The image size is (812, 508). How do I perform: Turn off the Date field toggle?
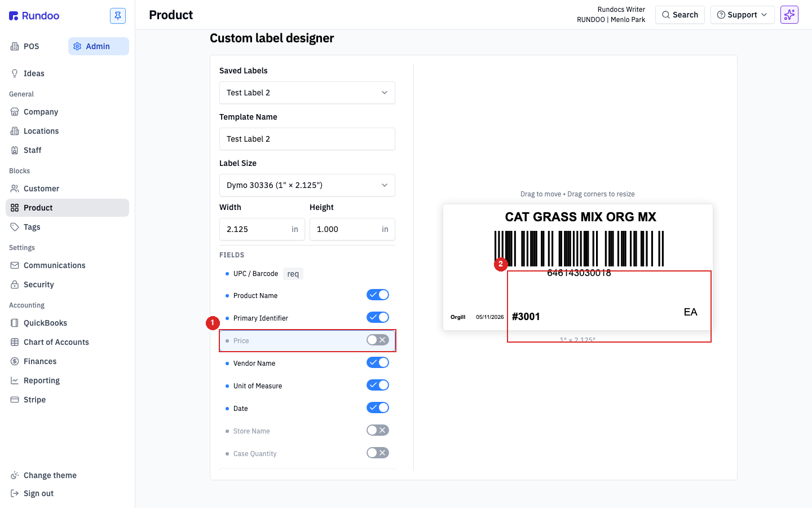[x=378, y=408]
